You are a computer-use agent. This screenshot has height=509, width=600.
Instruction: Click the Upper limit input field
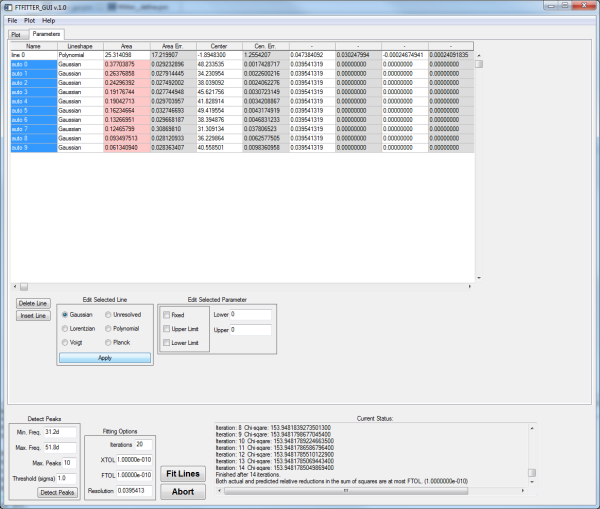[251, 330]
